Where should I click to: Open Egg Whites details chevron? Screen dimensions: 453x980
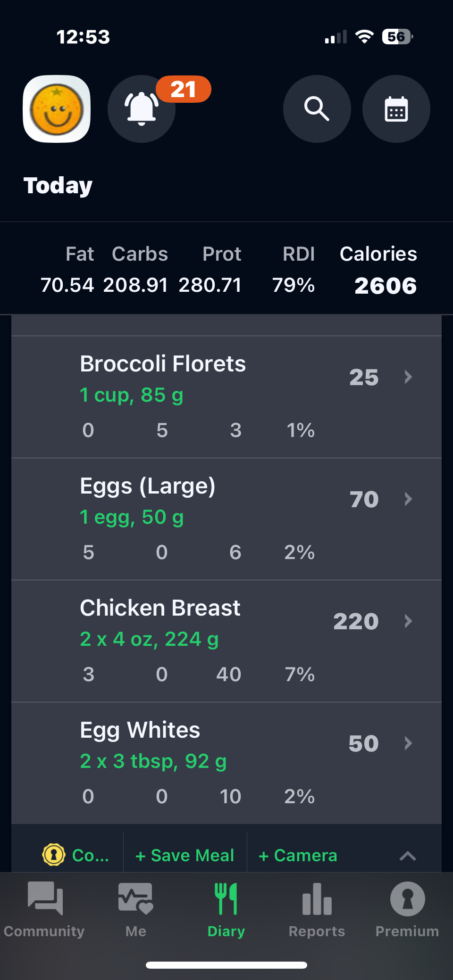(x=408, y=743)
